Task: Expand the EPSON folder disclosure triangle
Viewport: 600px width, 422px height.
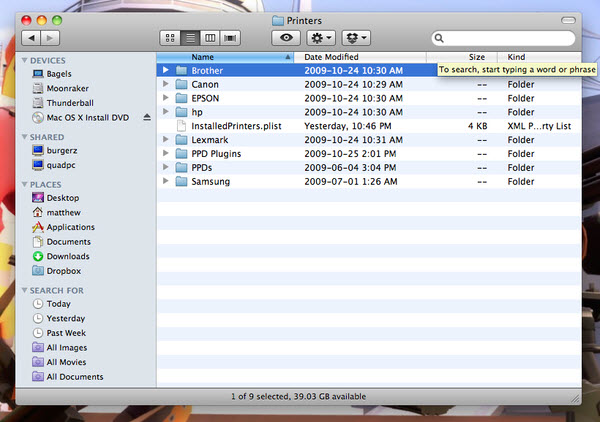Action: 166,98
